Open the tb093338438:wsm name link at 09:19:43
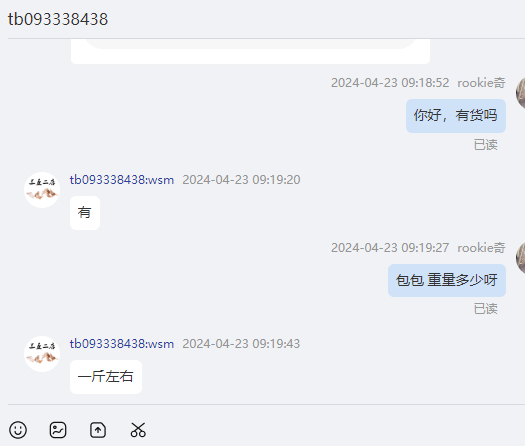 [x=122, y=344]
